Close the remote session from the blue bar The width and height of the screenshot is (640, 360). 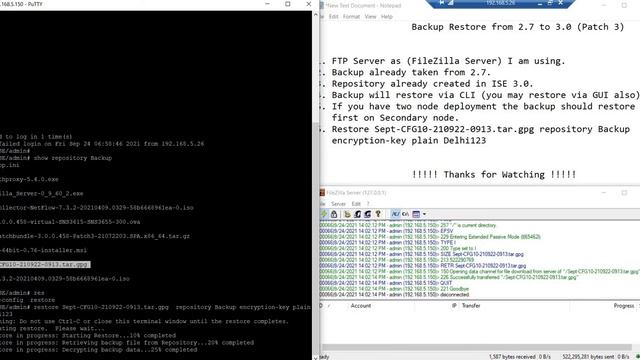(561, 3)
